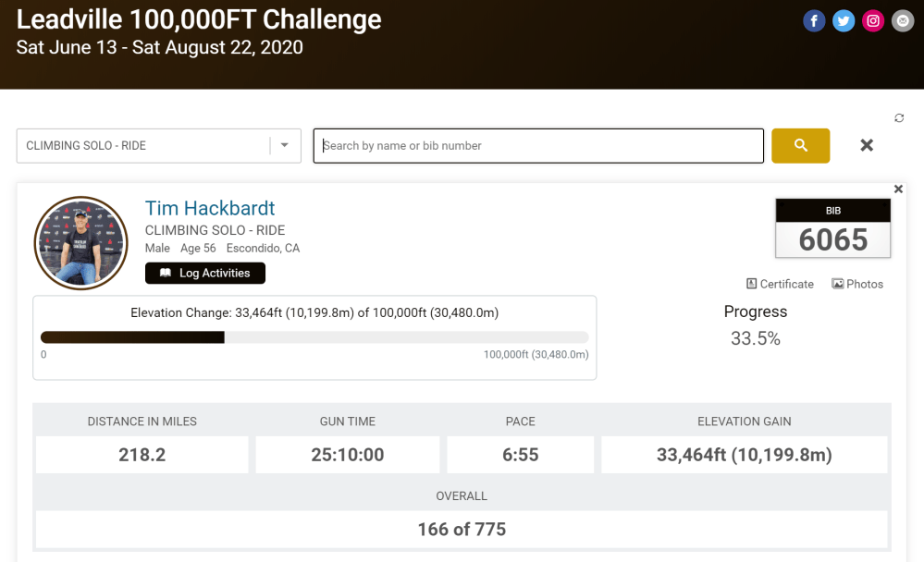View participant Photos link
This screenshot has height=562, width=924.
click(857, 284)
